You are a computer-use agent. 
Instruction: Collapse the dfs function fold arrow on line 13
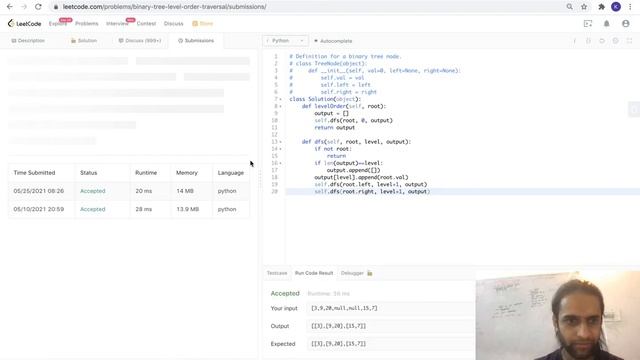[x=280, y=142]
